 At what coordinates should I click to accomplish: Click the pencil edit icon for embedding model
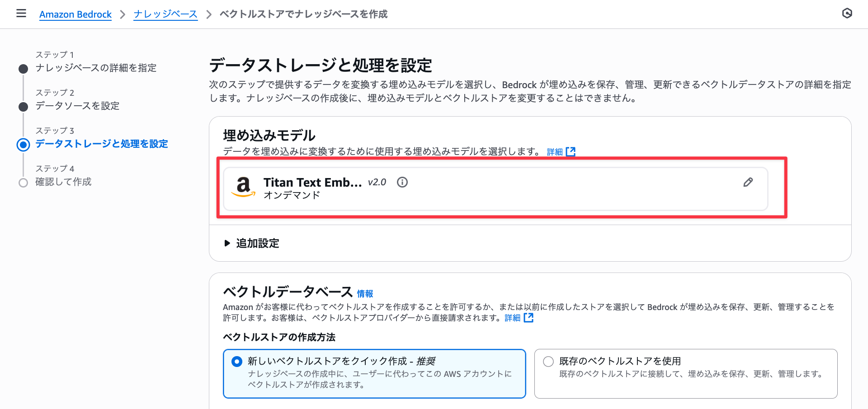tap(748, 182)
